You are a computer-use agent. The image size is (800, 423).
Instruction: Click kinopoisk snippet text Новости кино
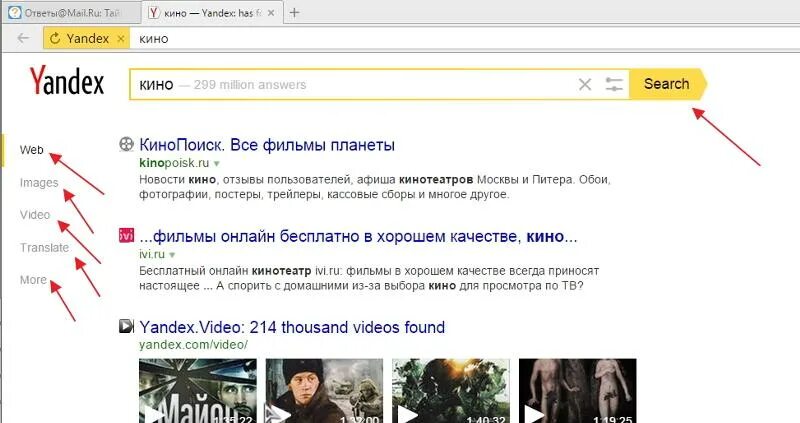click(178, 180)
